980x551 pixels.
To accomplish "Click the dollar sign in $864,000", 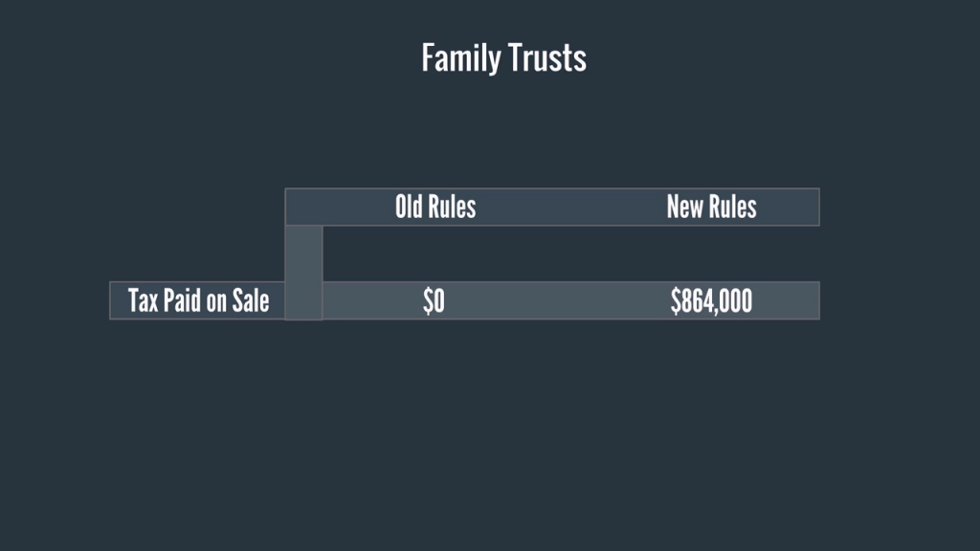I will pyautogui.click(x=675, y=301).
